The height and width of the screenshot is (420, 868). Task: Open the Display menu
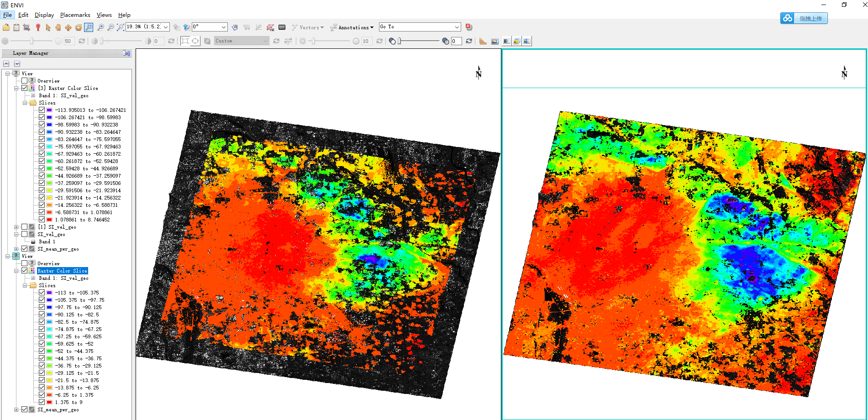point(44,15)
